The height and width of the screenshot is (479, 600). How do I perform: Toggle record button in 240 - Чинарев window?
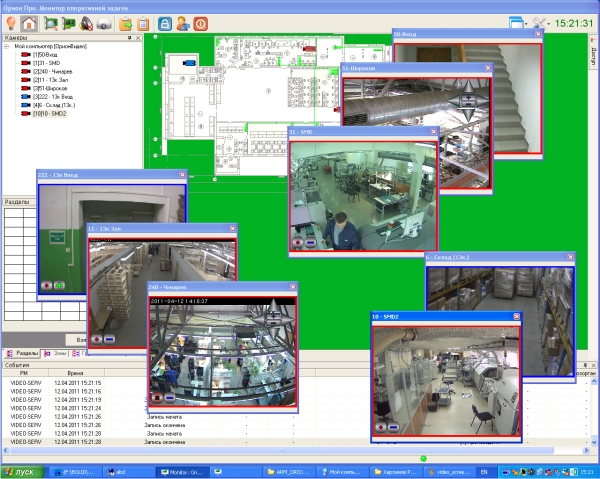(158, 397)
